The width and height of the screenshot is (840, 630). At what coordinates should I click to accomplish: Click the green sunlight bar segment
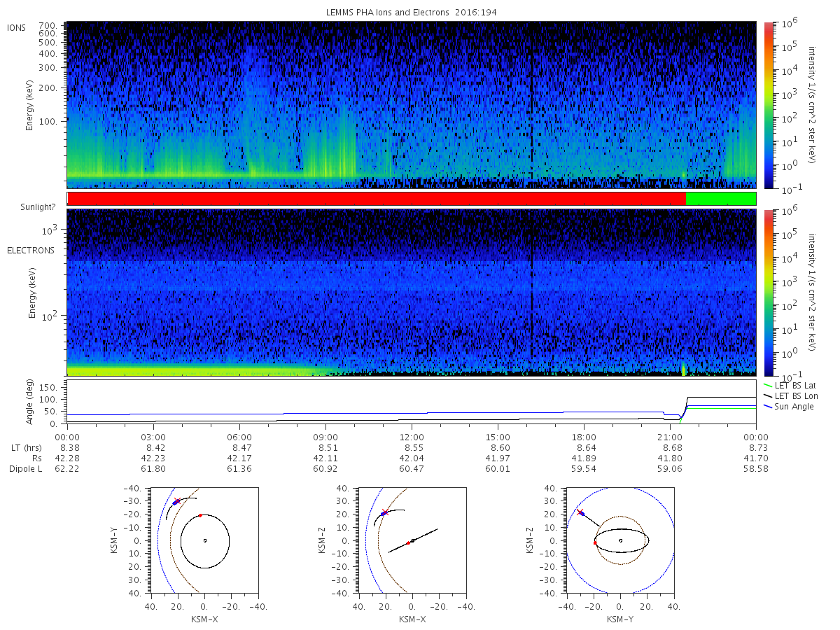coord(720,199)
